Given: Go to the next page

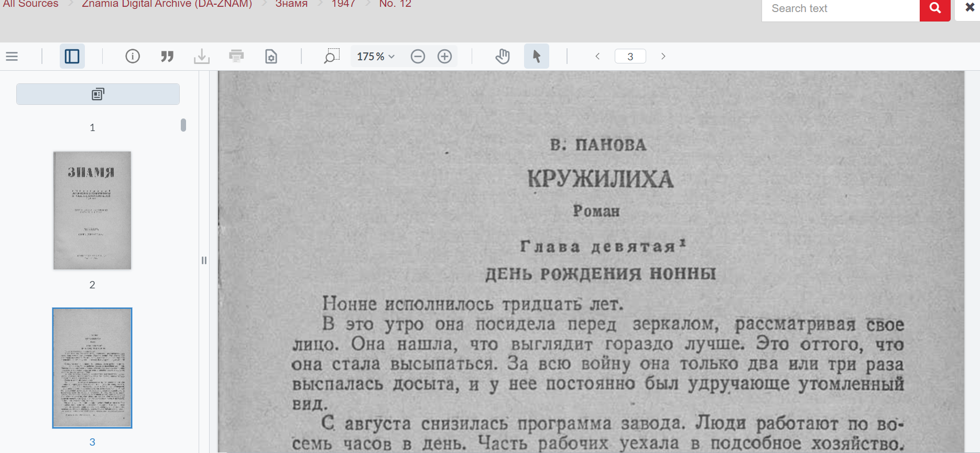Looking at the screenshot, I should pos(663,56).
